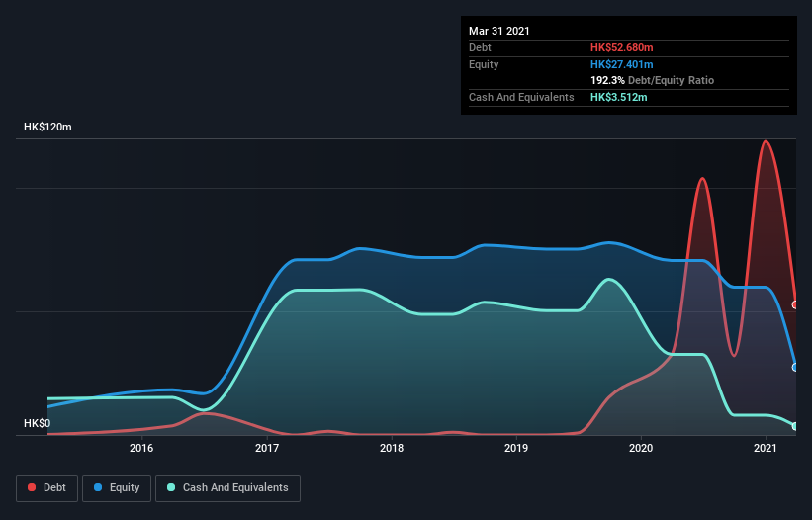
Task: Click the 2019 x-axis label
Action: 516,448
